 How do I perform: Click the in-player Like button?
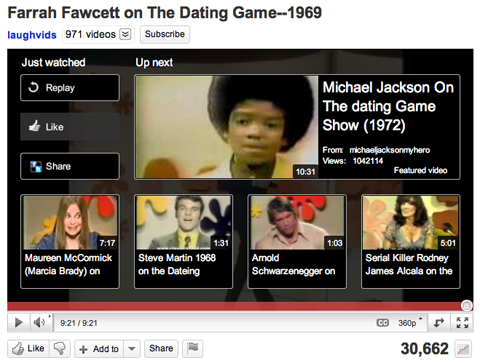pos(70,127)
